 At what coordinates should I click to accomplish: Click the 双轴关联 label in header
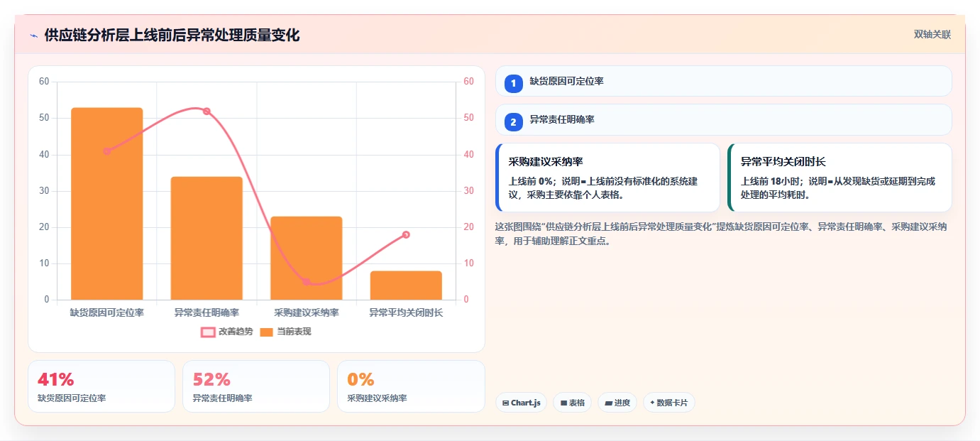coord(932,34)
